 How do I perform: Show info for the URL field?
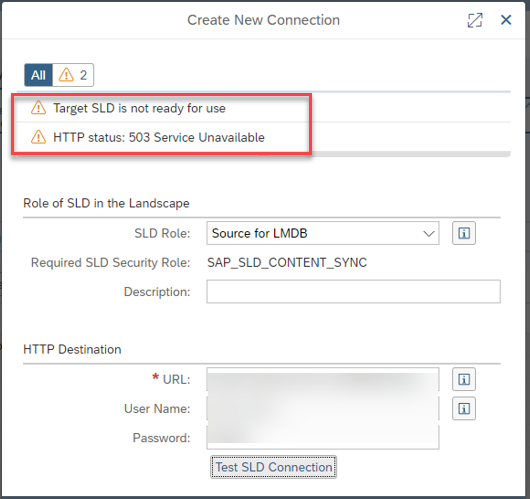coord(464,379)
